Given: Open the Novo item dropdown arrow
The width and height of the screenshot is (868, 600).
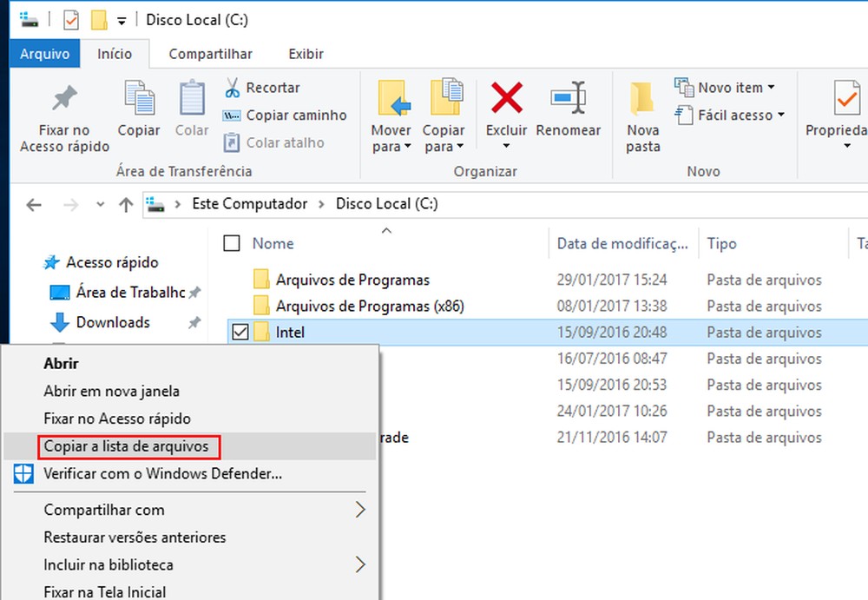Looking at the screenshot, I should [771, 87].
